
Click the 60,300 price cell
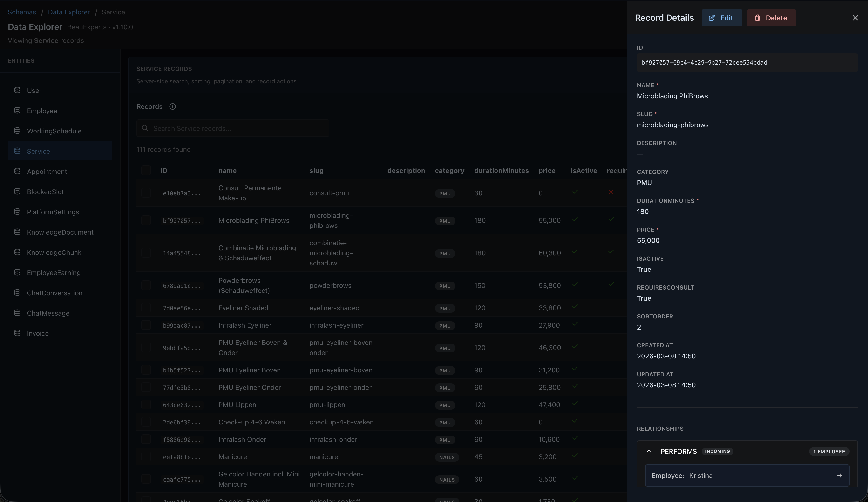coord(550,253)
